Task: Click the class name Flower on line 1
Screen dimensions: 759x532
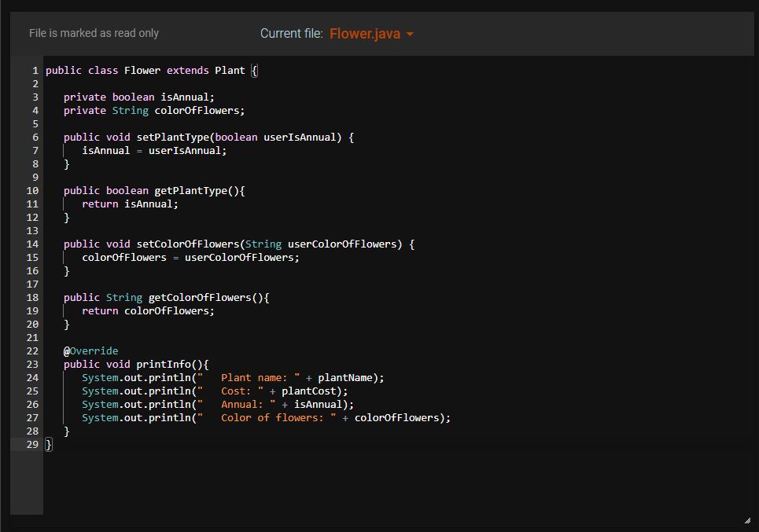Action: [x=142, y=70]
